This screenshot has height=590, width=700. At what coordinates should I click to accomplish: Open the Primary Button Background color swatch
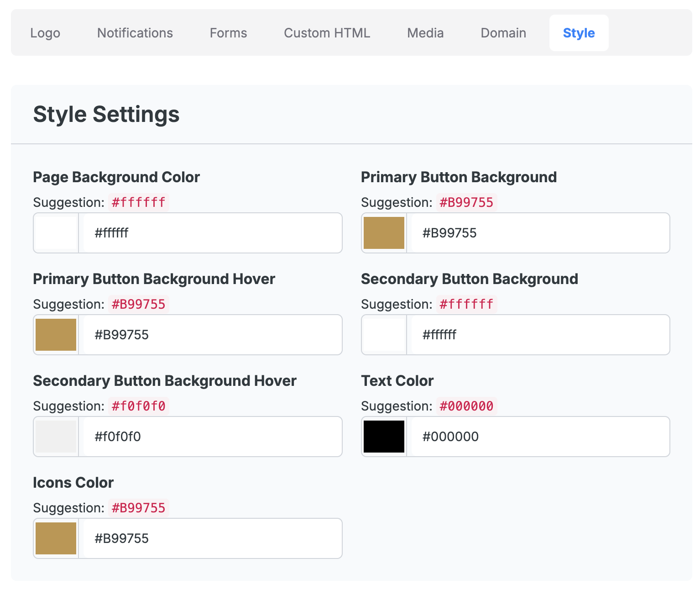tap(384, 233)
